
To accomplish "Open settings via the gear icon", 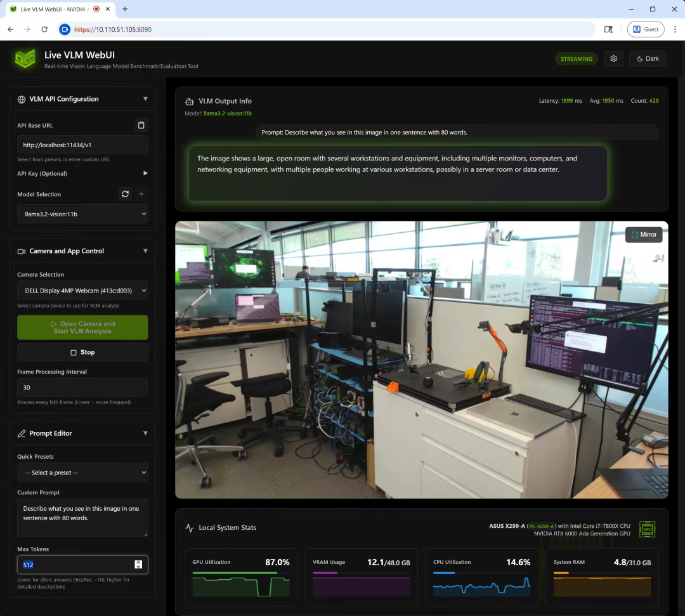I will coord(613,58).
